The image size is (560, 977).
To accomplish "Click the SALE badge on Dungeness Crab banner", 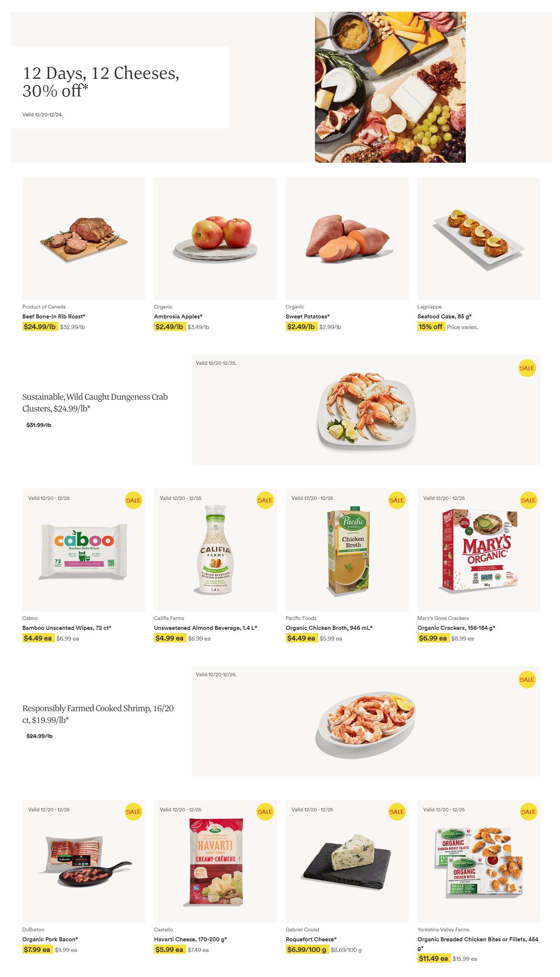I will coord(527,368).
